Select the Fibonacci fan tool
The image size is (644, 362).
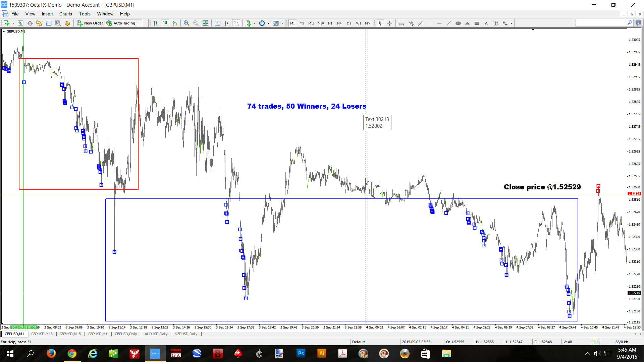coord(411,23)
